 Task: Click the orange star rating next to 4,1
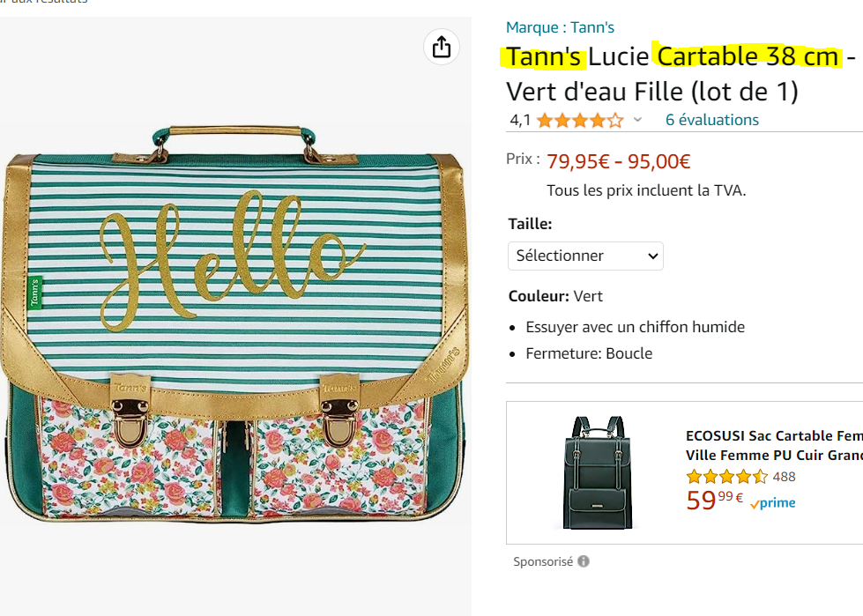pyautogui.click(x=579, y=120)
